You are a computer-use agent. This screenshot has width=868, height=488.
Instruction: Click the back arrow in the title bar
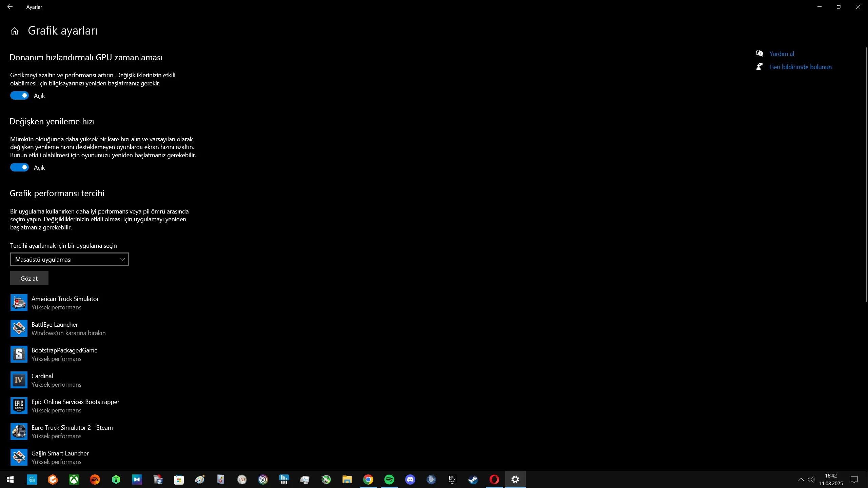pos(10,7)
